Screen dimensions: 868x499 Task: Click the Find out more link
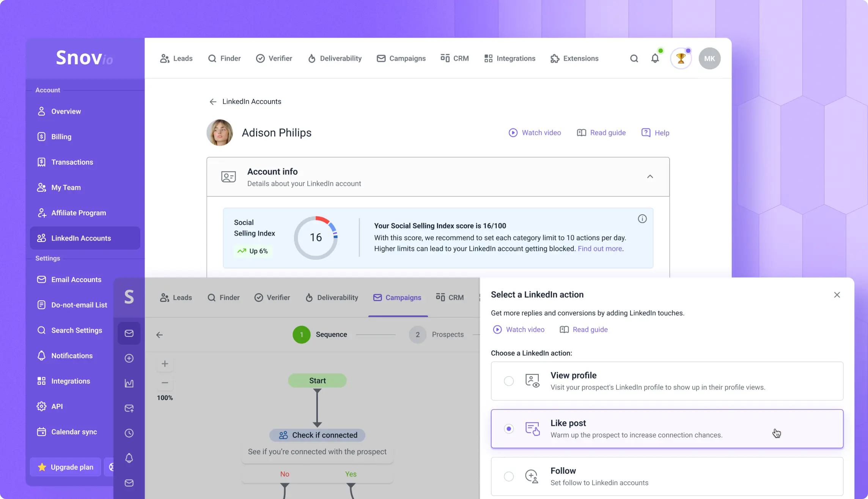pyautogui.click(x=600, y=249)
